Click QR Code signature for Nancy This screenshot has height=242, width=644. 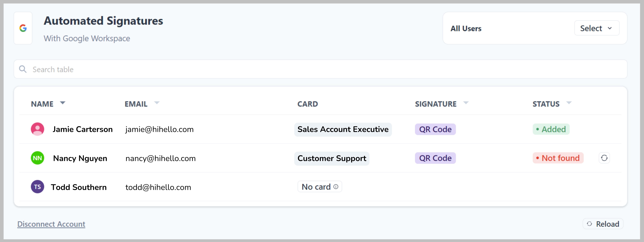pyautogui.click(x=435, y=158)
